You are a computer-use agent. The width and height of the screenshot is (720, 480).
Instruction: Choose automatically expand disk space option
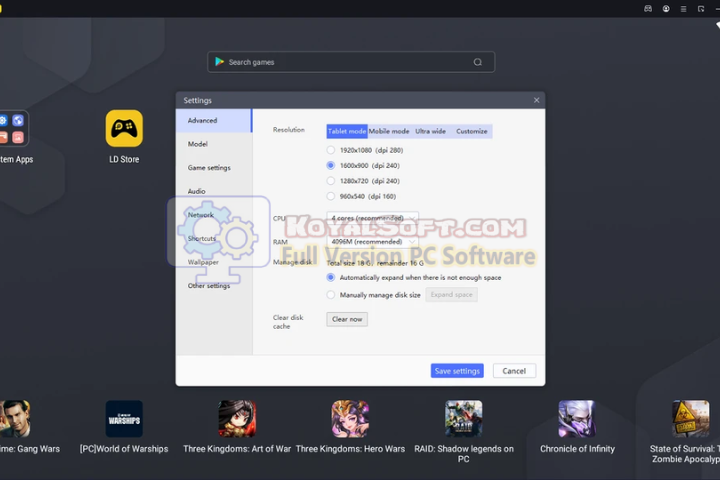(331, 277)
